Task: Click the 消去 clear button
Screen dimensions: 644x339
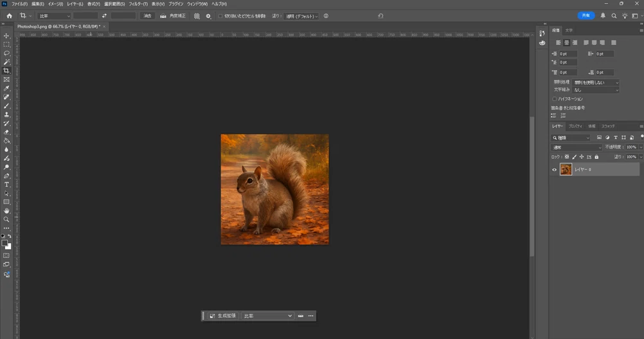Action: [147, 16]
